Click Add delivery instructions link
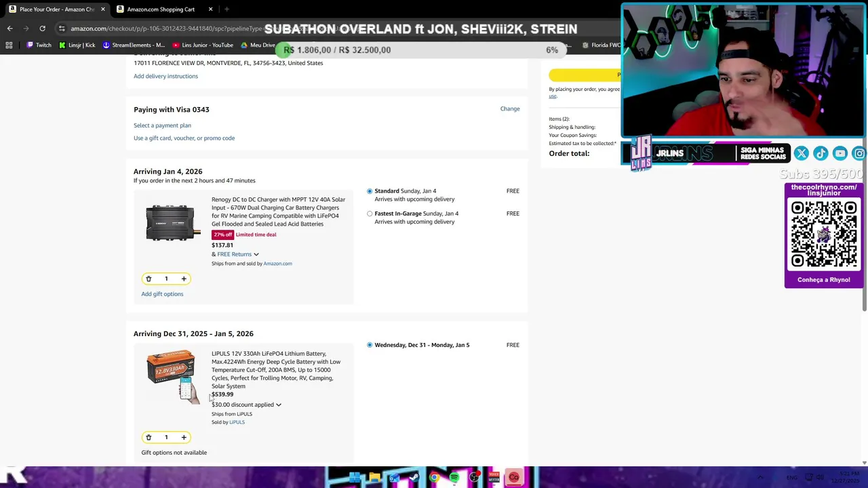 click(165, 76)
